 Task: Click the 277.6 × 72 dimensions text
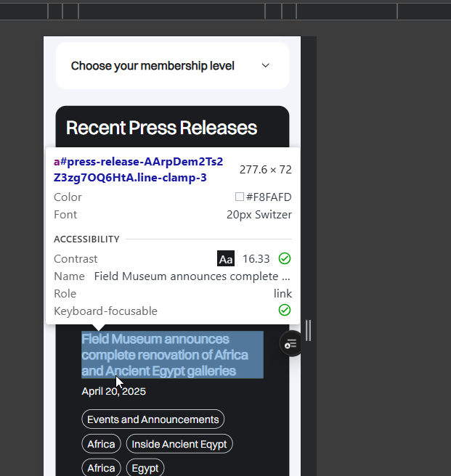click(266, 169)
